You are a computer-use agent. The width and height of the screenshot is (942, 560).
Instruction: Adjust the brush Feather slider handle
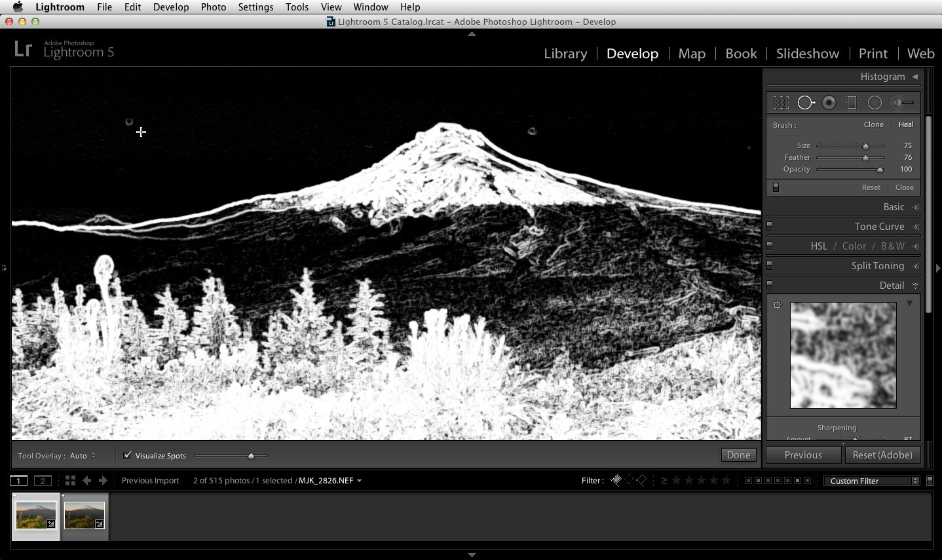865,158
